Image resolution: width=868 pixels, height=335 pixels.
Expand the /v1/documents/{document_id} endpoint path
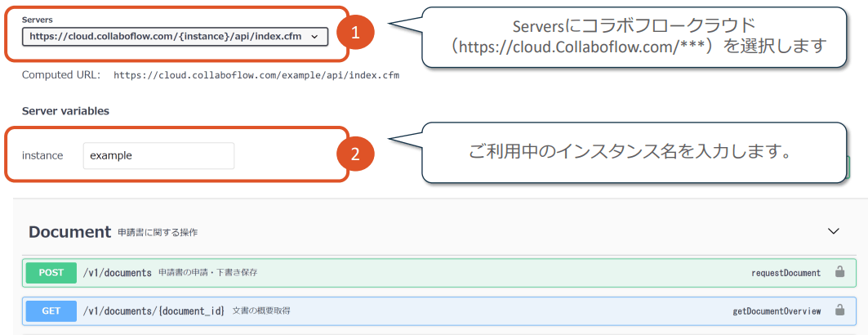(154, 310)
